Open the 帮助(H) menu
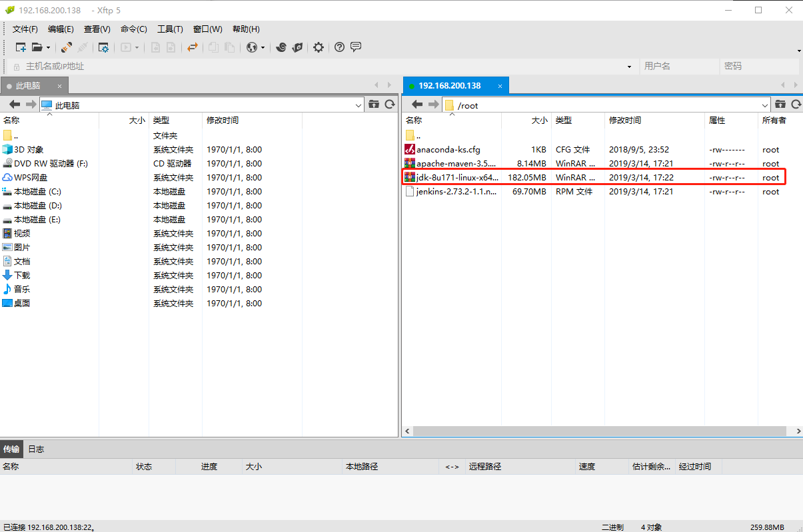The width and height of the screenshot is (803, 532). [246, 29]
